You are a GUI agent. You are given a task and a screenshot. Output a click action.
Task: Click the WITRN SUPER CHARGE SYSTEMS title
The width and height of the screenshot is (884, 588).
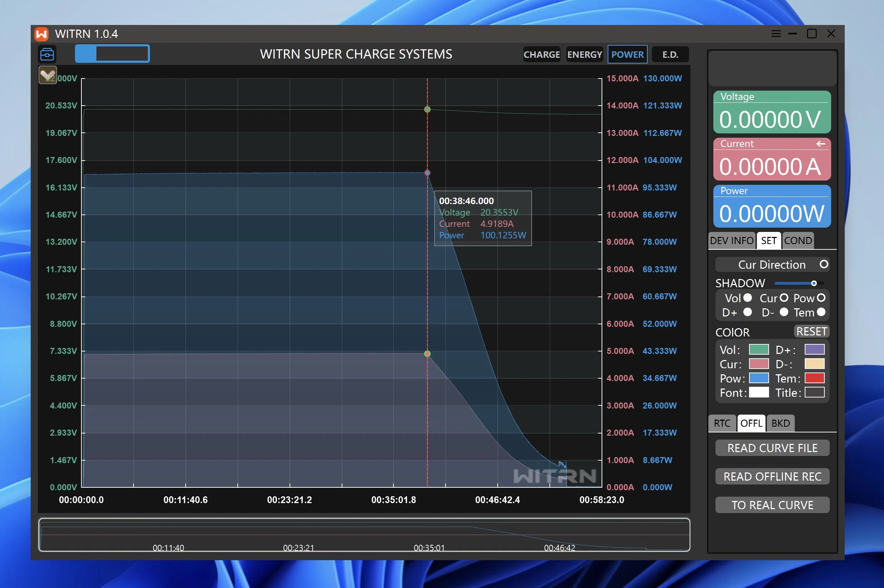coord(356,54)
